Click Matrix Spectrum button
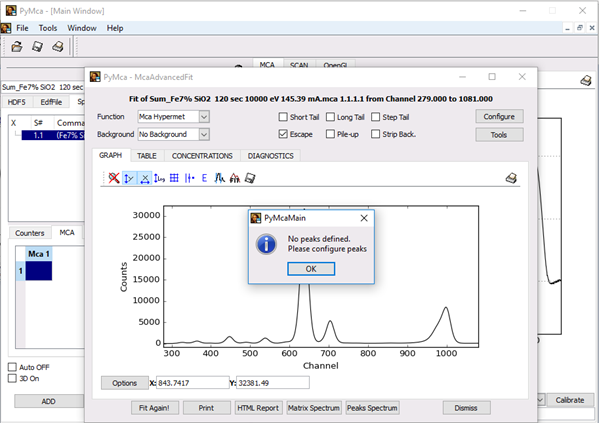The height and width of the screenshot is (423, 599). [314, 408]
